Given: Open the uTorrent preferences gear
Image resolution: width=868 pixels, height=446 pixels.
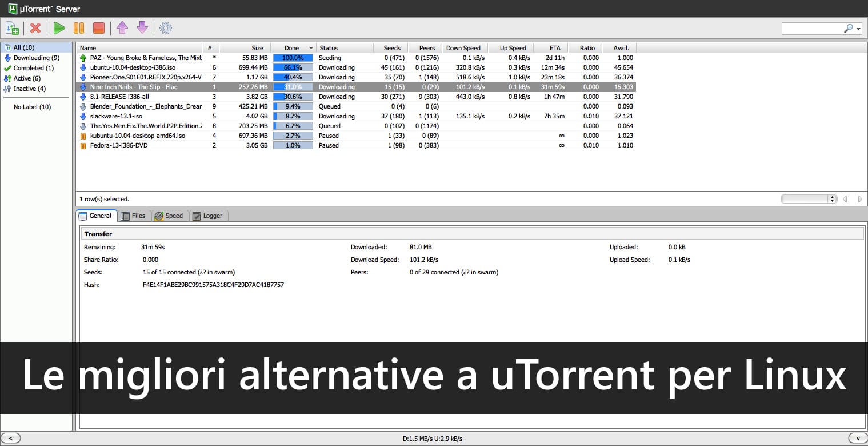Looking at the screenshot, I should coord(166,27).
